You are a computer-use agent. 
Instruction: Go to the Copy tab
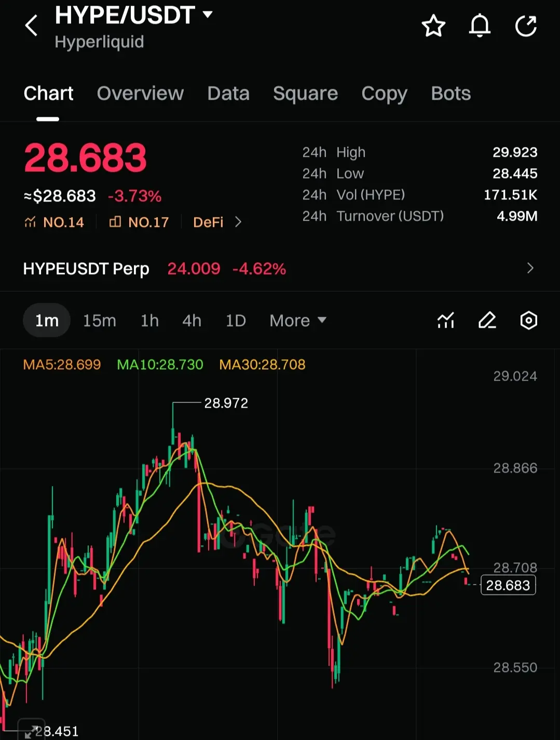pos(384,94)
